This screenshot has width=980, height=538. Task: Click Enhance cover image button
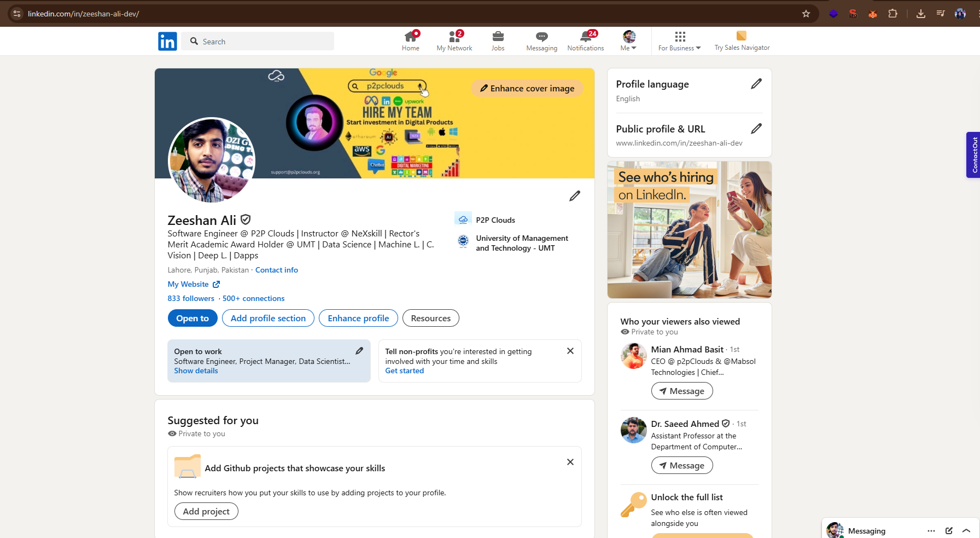(527, 88)
